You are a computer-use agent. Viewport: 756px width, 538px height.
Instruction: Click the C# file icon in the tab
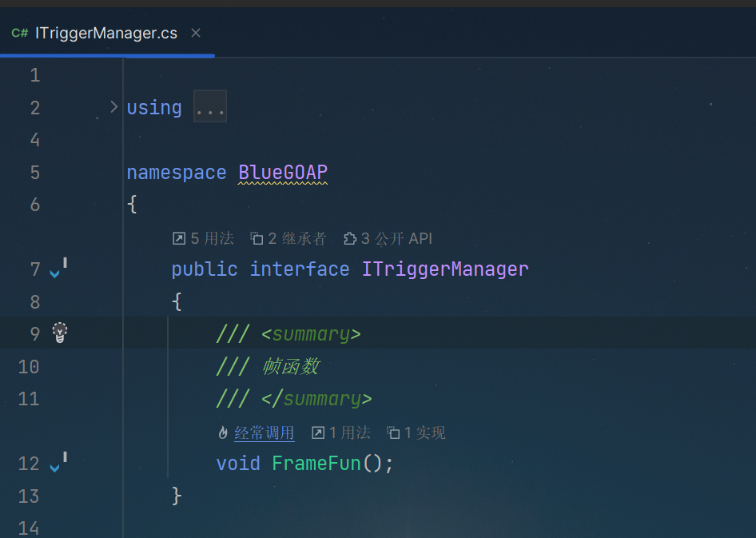click(x=20, y=34)
